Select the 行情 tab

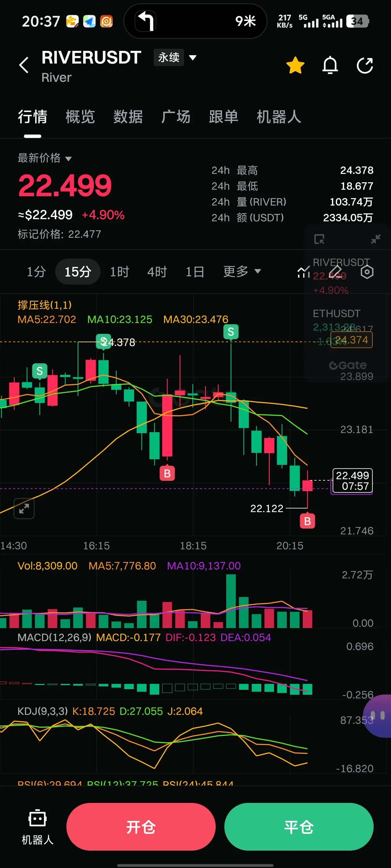(32, 117)
